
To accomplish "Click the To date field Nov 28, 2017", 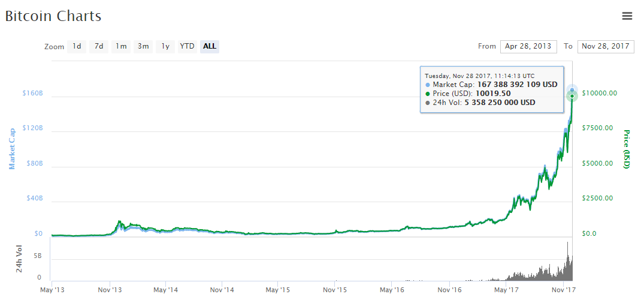I will (606, 46).
